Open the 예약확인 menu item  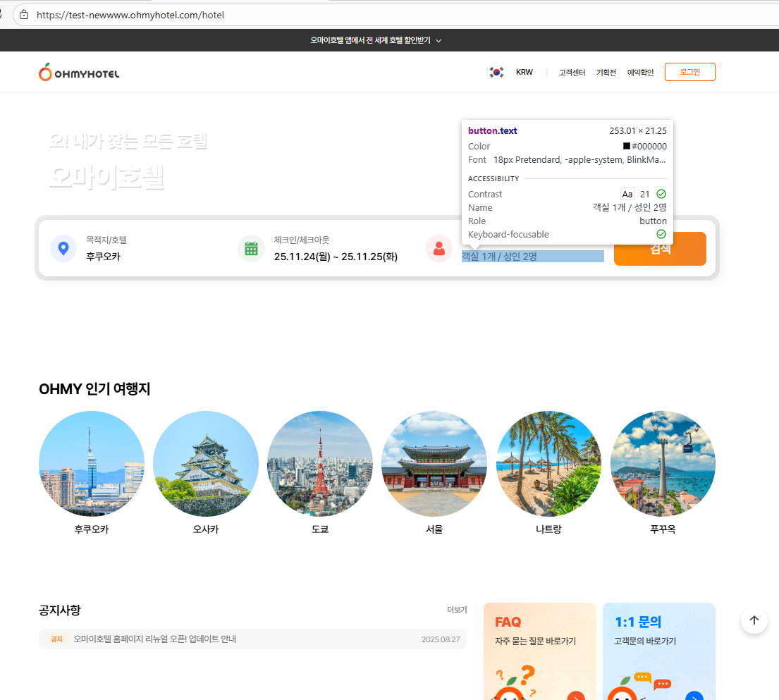(640, 73)
